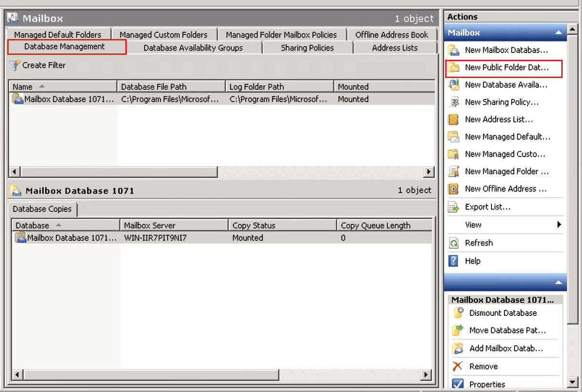Click the Database Copies left scroll arrow

[18, 374]
